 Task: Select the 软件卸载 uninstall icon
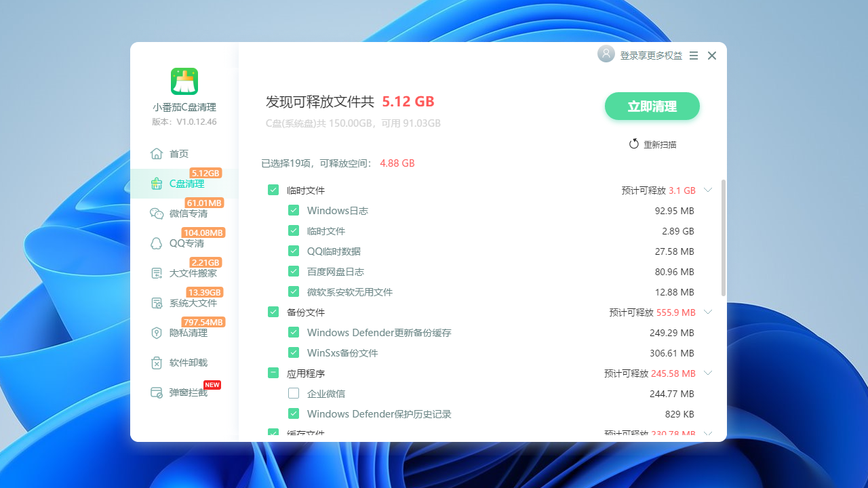click(x=156, y=362)
